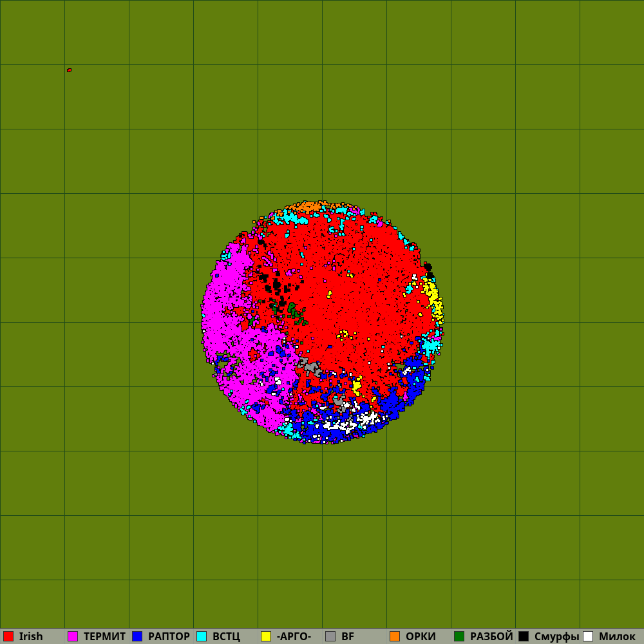Click the magenta ТЕРМИТ legend swatch
Image resolution: width=644 pixels, height=644 pixels.
click(73, 636)
